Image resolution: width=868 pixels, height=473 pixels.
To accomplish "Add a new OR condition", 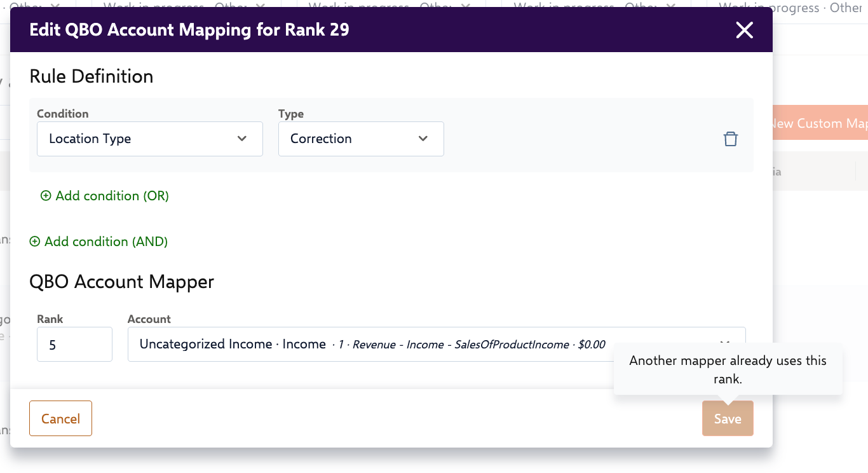I will [112, 196].
